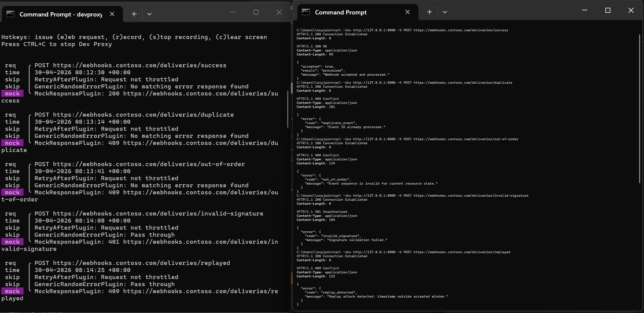This screenshot has width=644, height=313.
Task: Click timestamp 30-04-2026 08:14:25
Action: pos(83,270)
